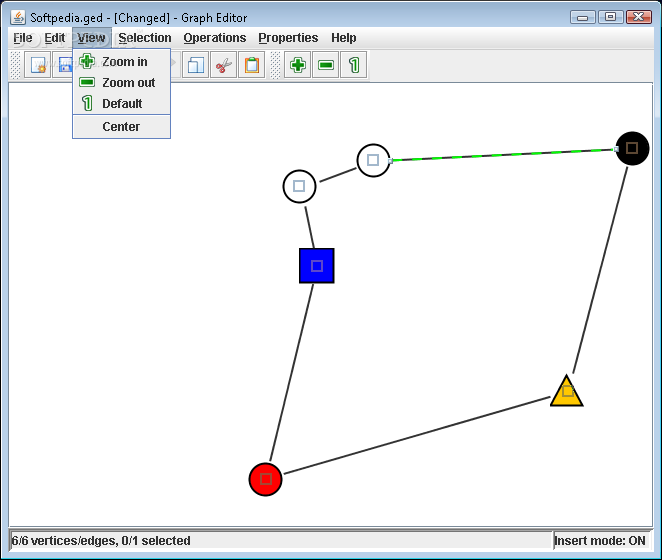Select the white circle vertex nearest the blue square
This screenshot has width=662, height=560.
click(x=299, y=186)
